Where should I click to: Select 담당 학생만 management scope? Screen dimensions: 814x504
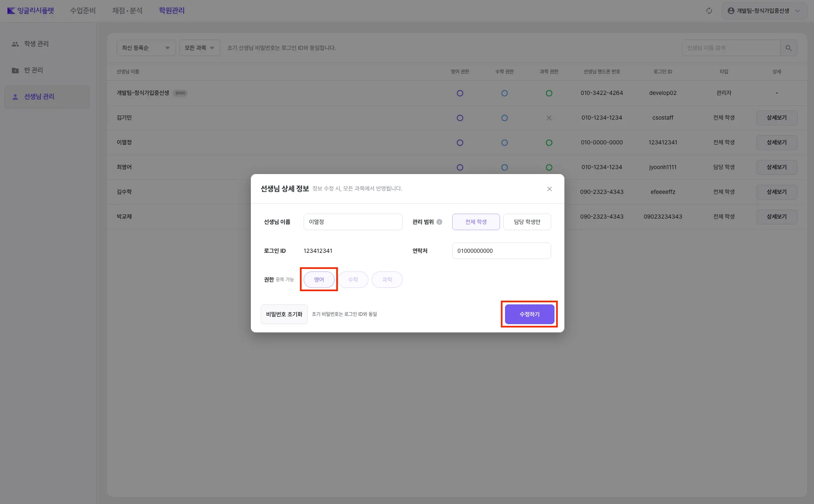(x=527, y=222)
